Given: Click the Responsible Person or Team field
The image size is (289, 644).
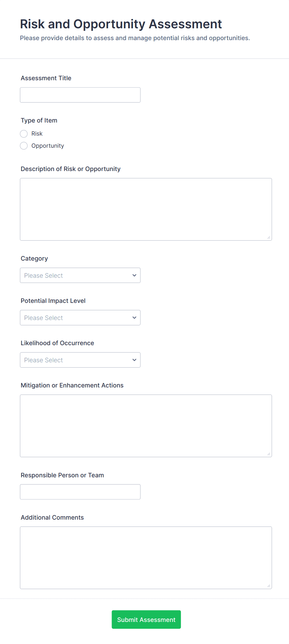Looking at the screenshot, I should click(80, 492).
